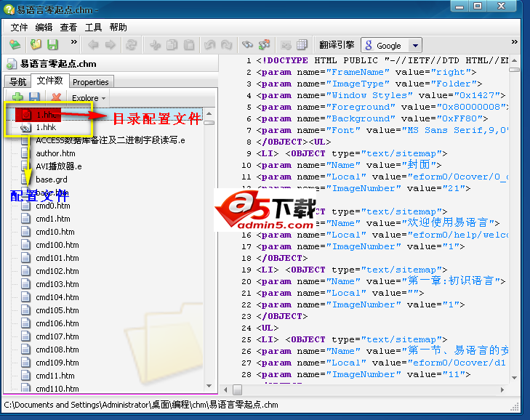Viewport: 530px width, 420px height.
Task: Select the cmd103.htm file
Action: (57, 284)
